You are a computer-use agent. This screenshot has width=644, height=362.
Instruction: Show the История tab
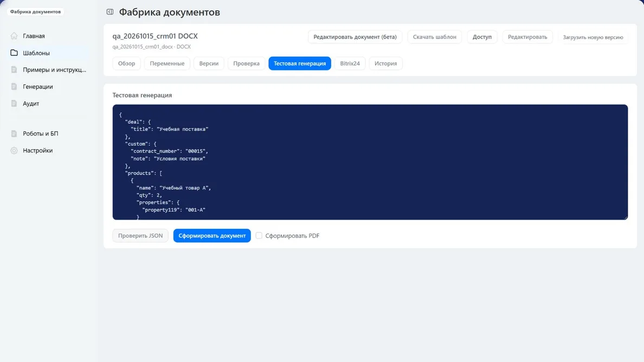pos(385,63)
